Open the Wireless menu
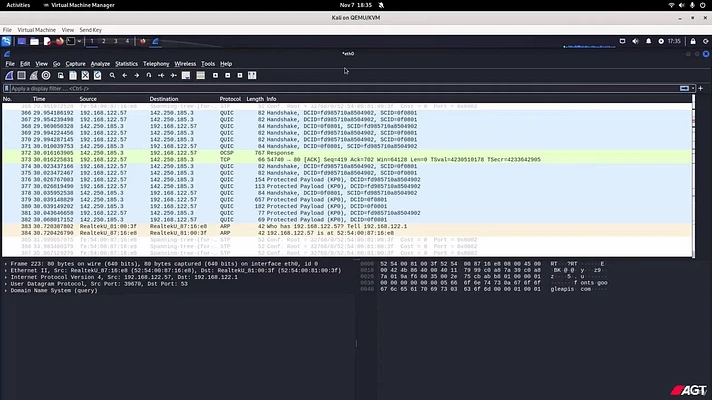This screenshot has width=712, height=400. pos(185,64)
